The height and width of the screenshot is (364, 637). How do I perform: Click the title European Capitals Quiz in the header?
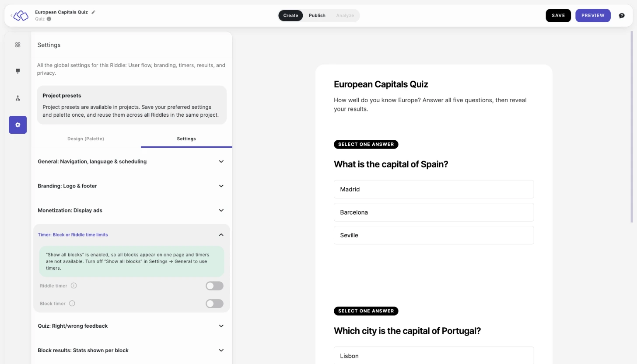coord(62,12)
